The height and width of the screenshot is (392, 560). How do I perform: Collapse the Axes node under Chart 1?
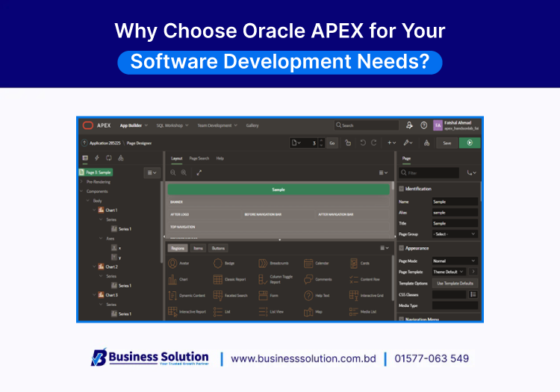click(x=101, y=238)
